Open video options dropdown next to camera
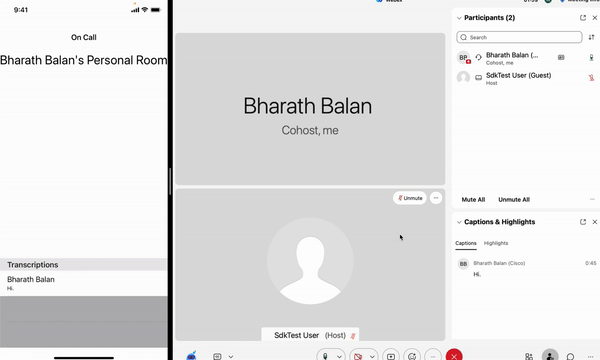This screenshot has height=360, width=600. pos(372,356)
